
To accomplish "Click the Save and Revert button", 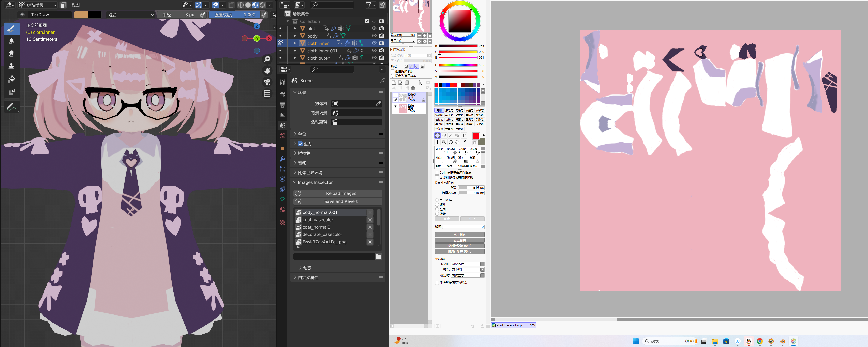I will (338, 201).
